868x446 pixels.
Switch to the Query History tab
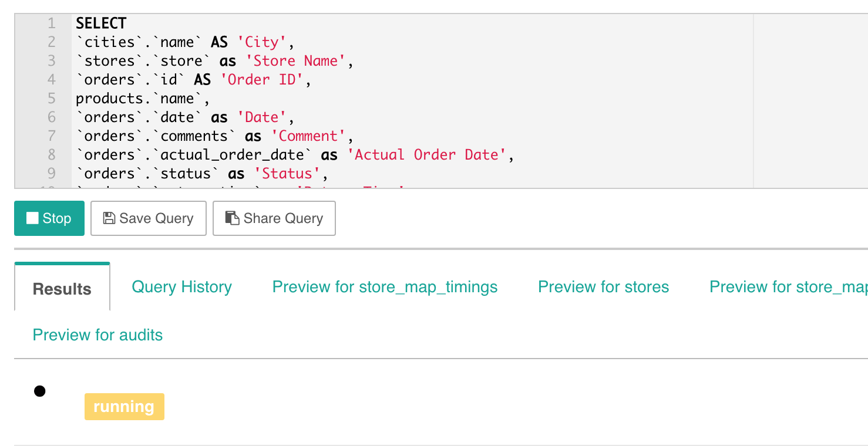tap(181, 287)
